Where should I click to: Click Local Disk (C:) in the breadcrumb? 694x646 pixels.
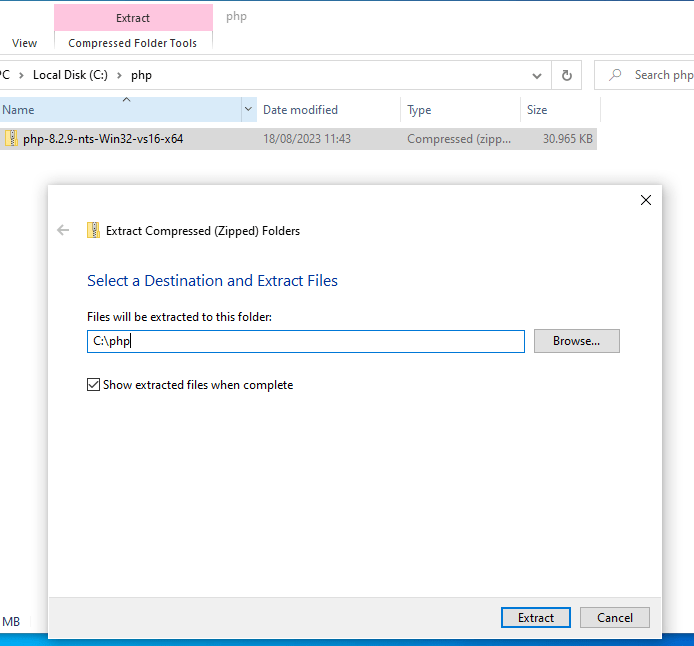click(x=70, y=75)
